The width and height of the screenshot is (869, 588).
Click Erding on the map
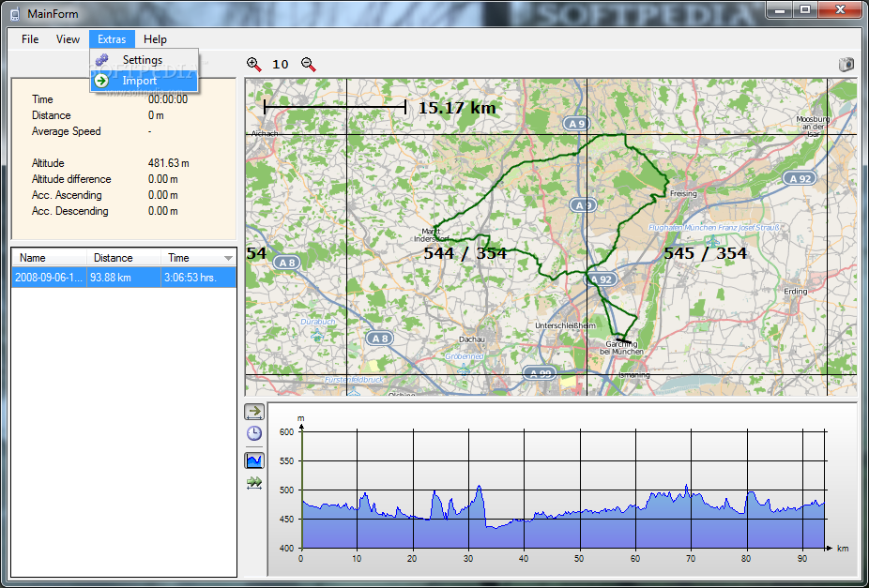[795, 292]
